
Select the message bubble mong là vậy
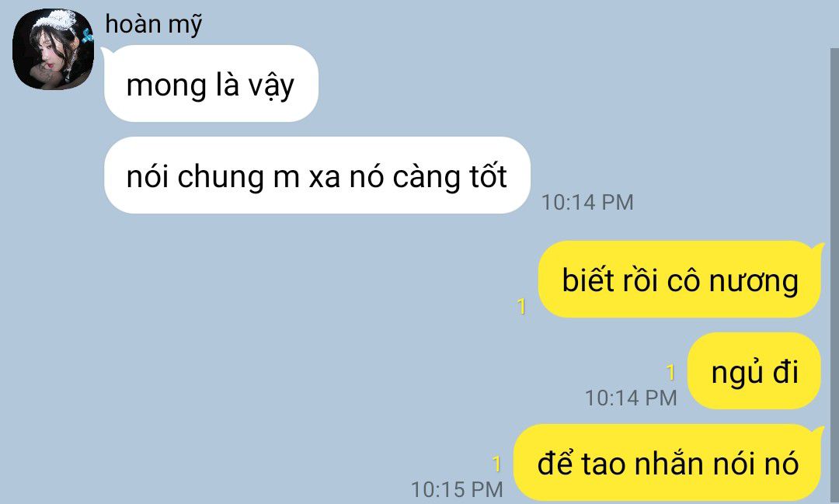(211, 83)
